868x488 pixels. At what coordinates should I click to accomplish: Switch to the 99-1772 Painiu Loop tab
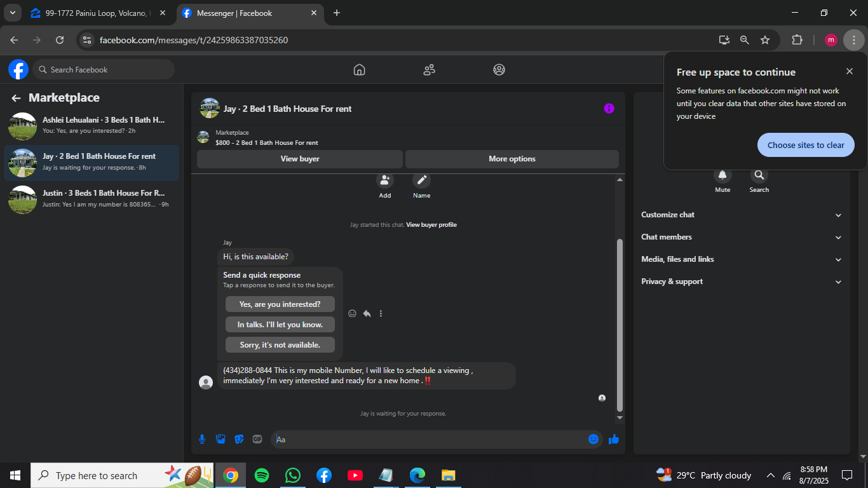tap(99, 13)
